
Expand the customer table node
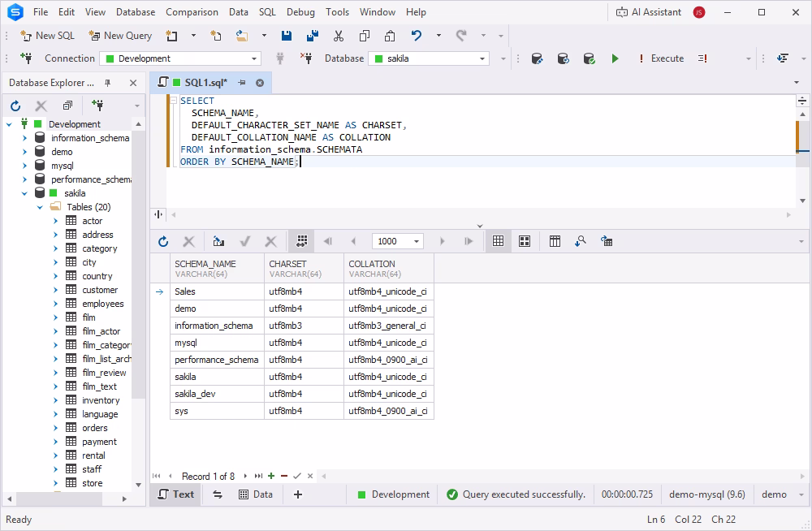click(55, 290)
